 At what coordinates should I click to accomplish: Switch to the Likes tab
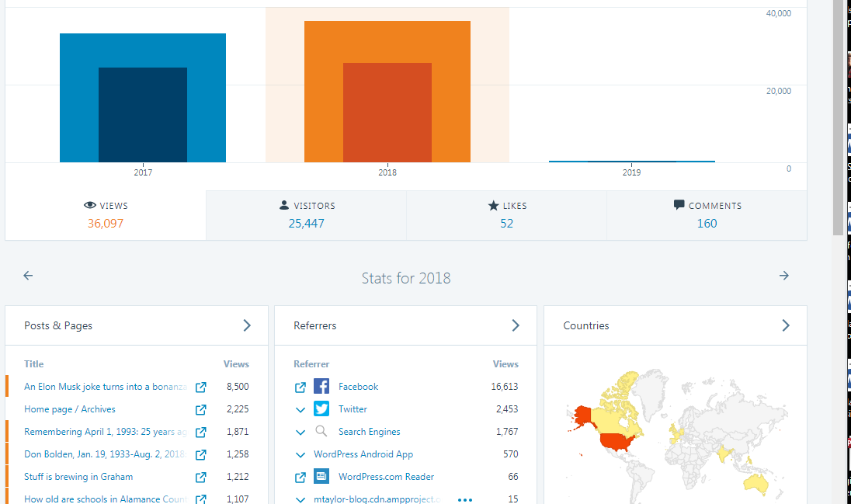[506, 215]
